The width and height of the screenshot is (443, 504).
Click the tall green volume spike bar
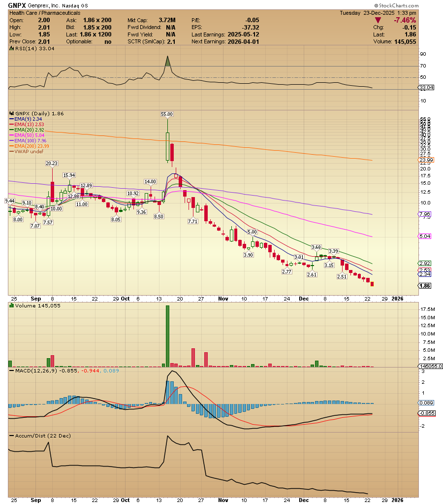click(167, 336)
